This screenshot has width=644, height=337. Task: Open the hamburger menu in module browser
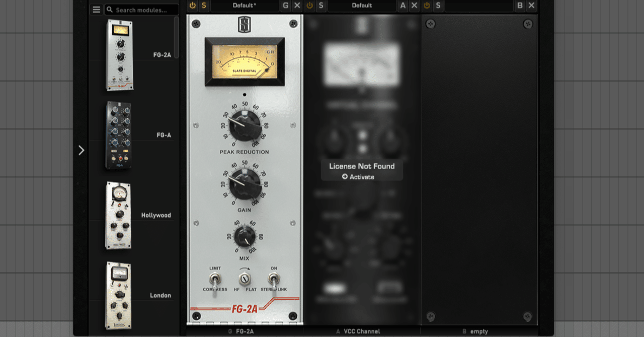click(x=97, y=10)
